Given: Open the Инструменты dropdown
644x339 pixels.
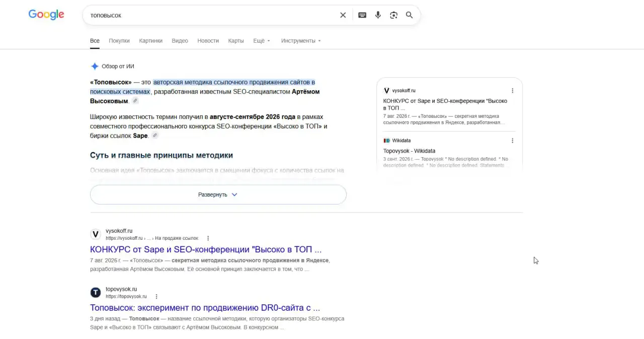Looking at the screenshot, I should (x=301, y=41).
